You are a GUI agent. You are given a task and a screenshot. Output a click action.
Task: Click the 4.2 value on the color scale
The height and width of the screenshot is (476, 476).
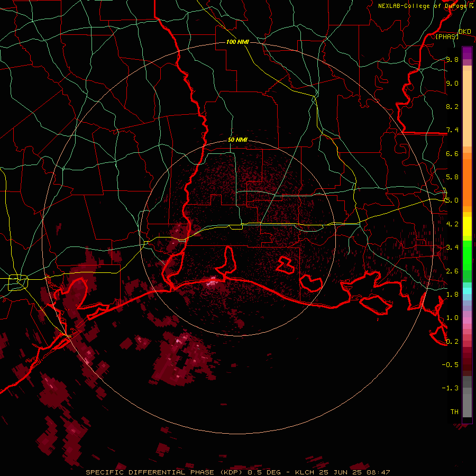(452, 224)
